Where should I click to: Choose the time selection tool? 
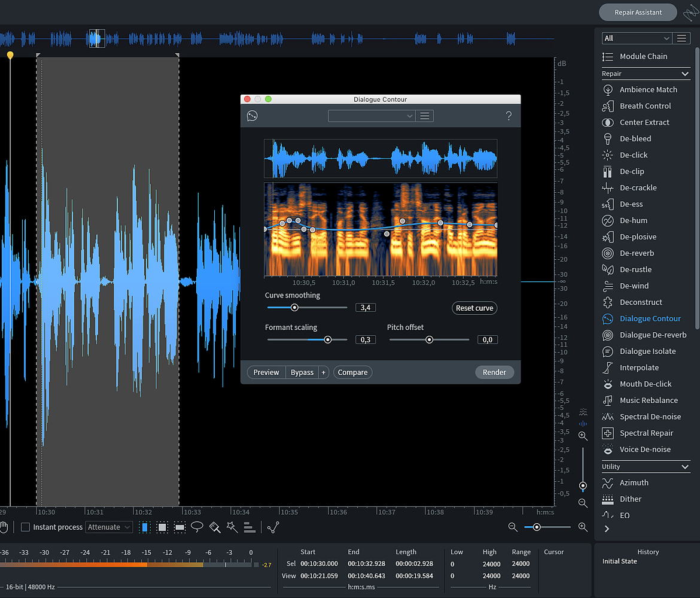point(145,527)
